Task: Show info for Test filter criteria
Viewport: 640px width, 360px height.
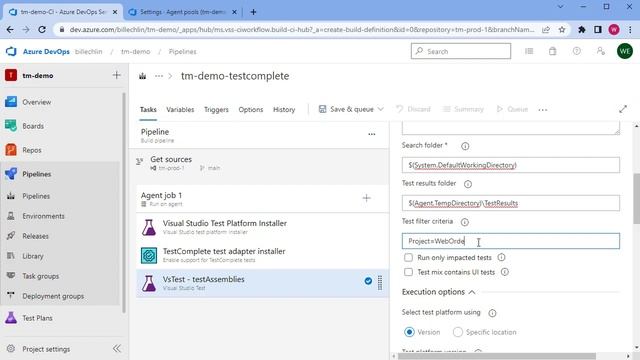Action: [x=464, y=222]
